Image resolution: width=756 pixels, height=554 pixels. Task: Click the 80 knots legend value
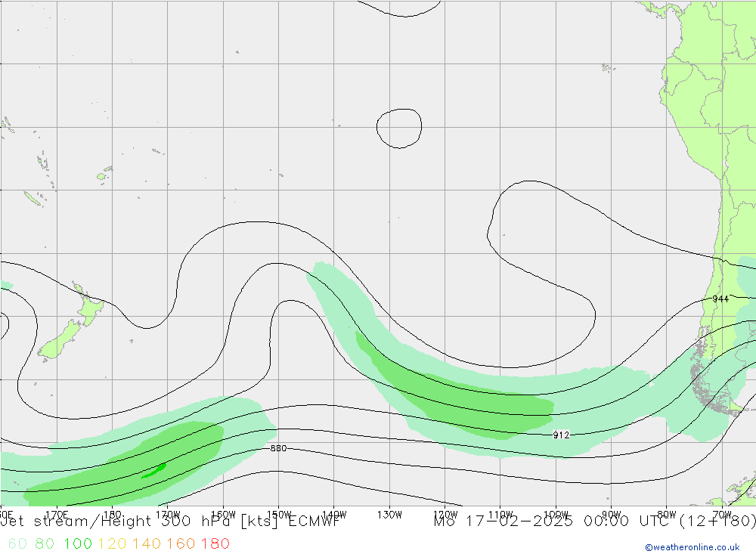tap(45, 543)
